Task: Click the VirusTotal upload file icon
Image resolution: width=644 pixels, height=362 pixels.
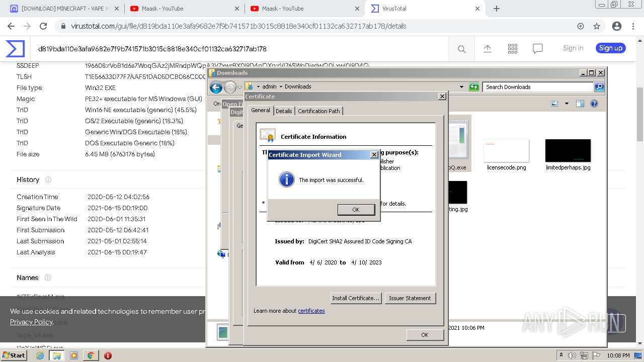Action: click(487, 48)
